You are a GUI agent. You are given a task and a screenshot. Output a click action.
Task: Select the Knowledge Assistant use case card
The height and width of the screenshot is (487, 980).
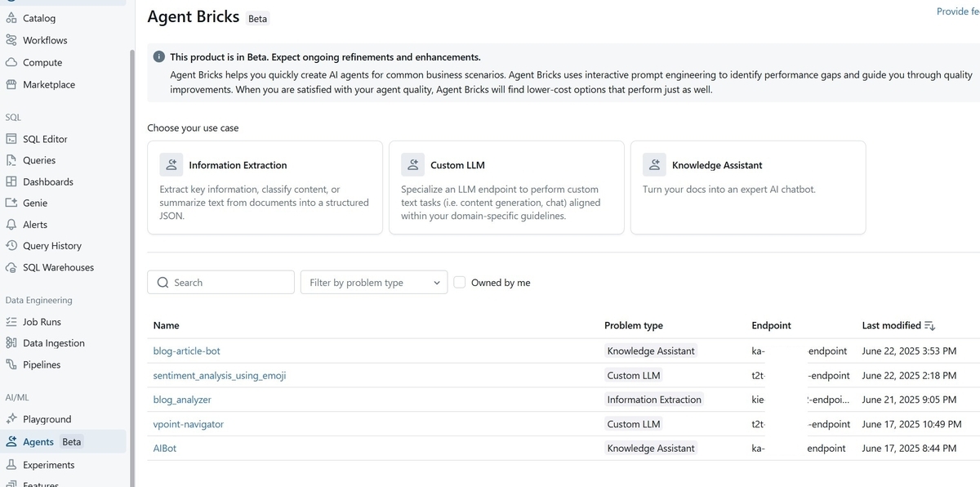coord(748,188)
